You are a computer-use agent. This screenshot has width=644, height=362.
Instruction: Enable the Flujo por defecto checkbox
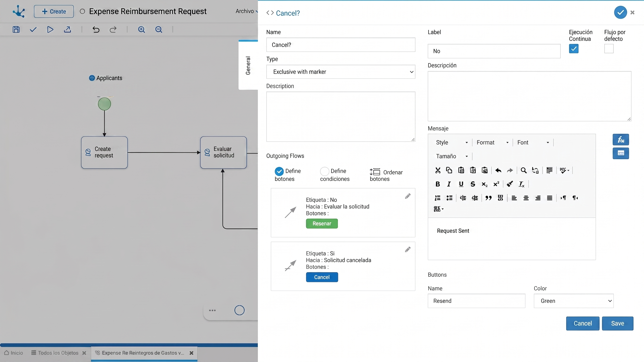(609, 49)
